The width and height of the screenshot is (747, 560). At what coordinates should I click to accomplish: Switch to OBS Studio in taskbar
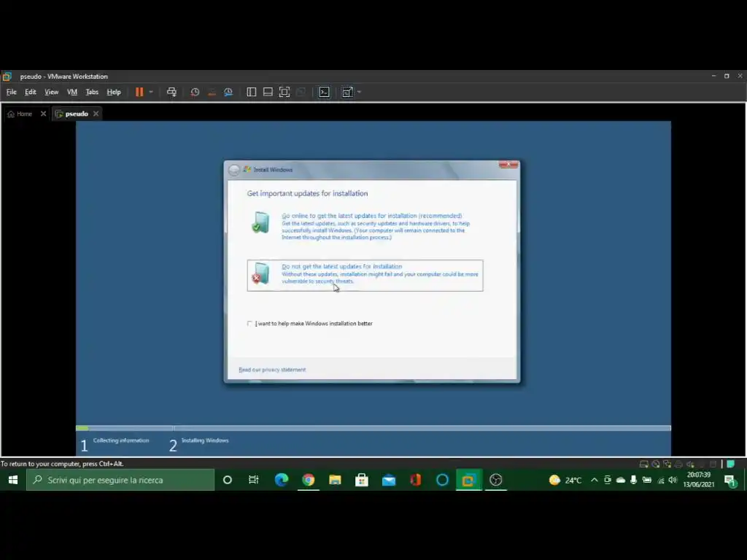tap(496, 480)
